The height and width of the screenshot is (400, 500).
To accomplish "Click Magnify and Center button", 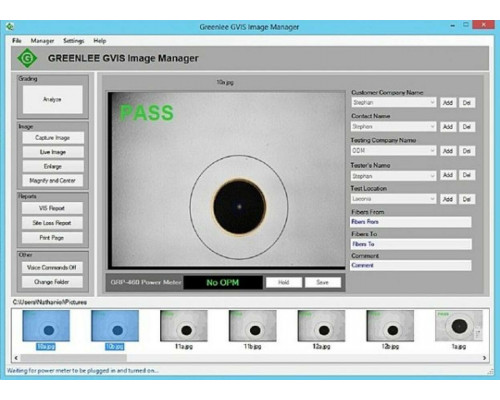I will (53, 180).
